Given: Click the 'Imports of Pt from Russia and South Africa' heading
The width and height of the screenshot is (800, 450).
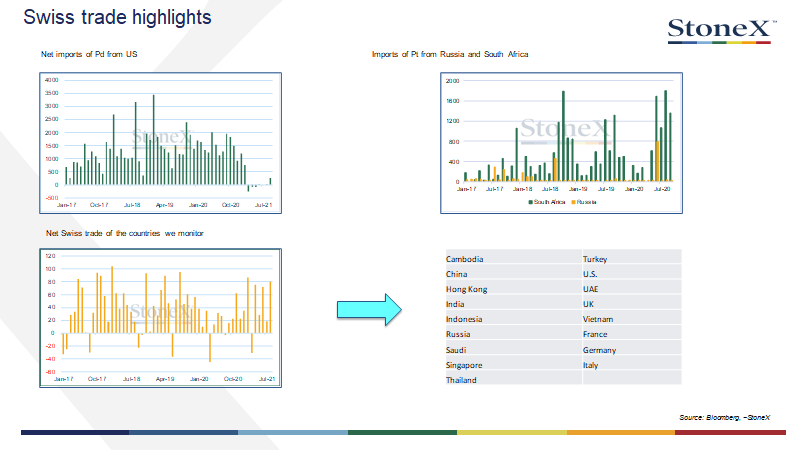Looking at the screenshot, I should 450,54.
